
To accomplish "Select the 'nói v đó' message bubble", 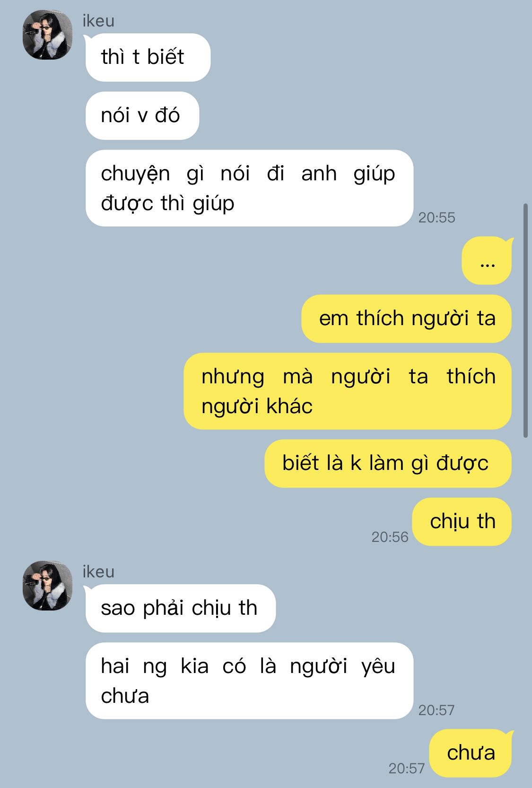I will [x=142, y=115].
